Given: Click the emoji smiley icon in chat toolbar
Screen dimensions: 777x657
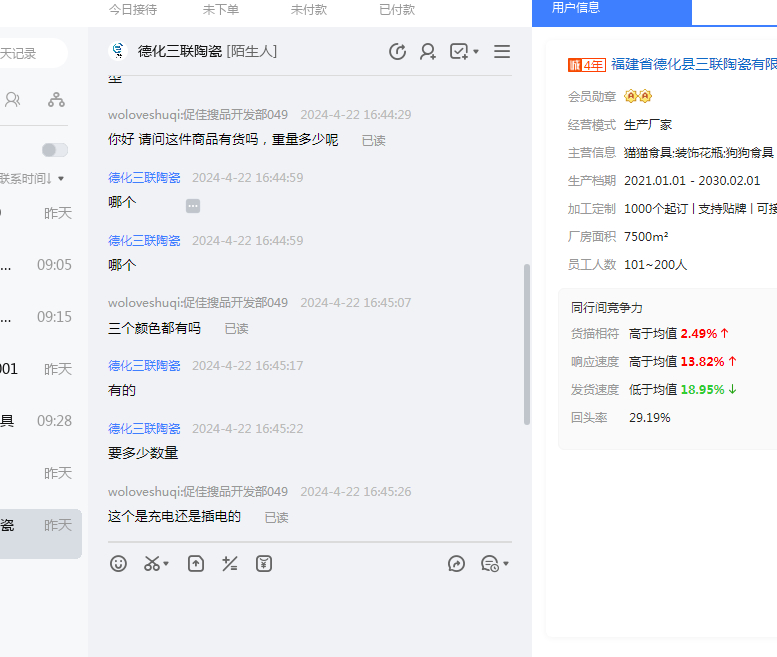Looking at the screenshot, I should click(x=119, y=564).
